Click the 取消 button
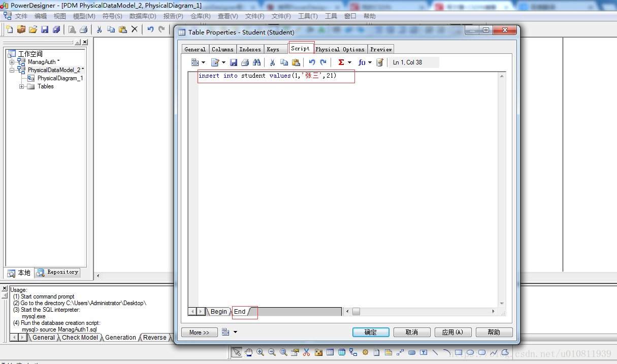Screen dimensions: 617x364 pyautogui.click(x=412, y=333)
